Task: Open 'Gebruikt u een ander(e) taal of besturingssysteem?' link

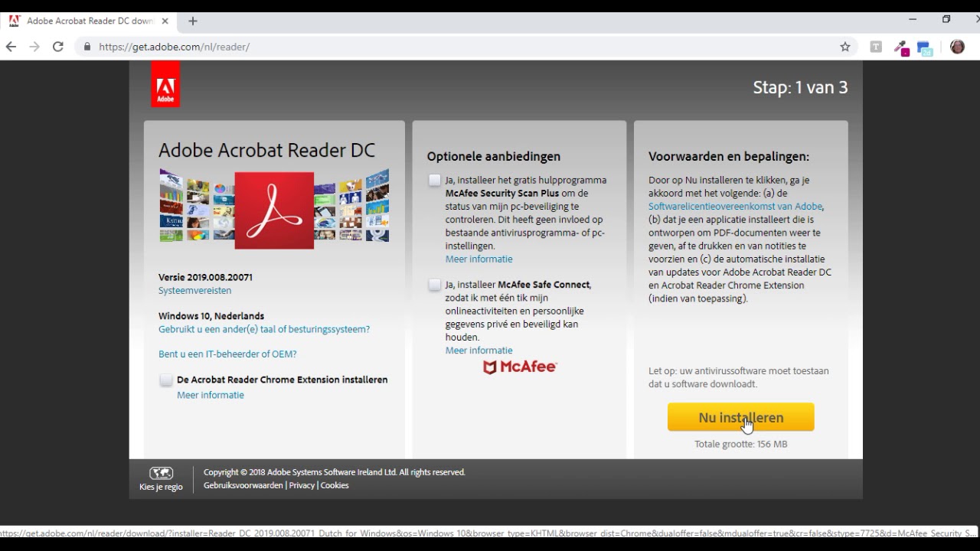Action: point(264,329)
